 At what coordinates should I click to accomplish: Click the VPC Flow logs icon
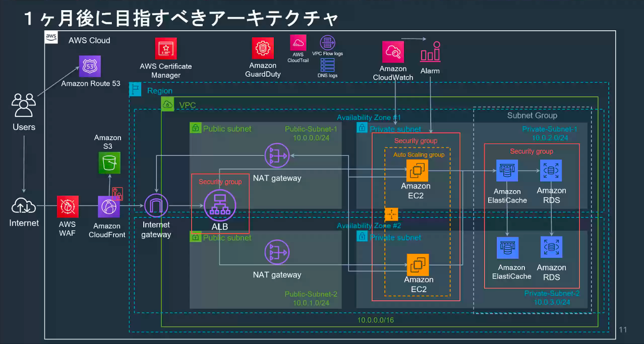327,42
